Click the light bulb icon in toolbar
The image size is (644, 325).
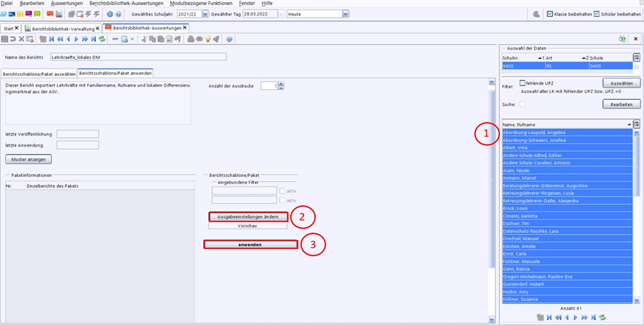207,39
